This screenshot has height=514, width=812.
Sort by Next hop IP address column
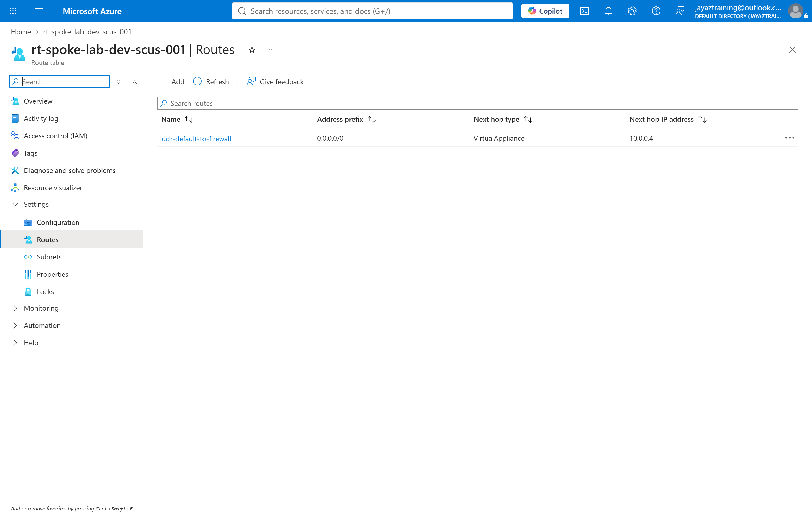point(668,119)
